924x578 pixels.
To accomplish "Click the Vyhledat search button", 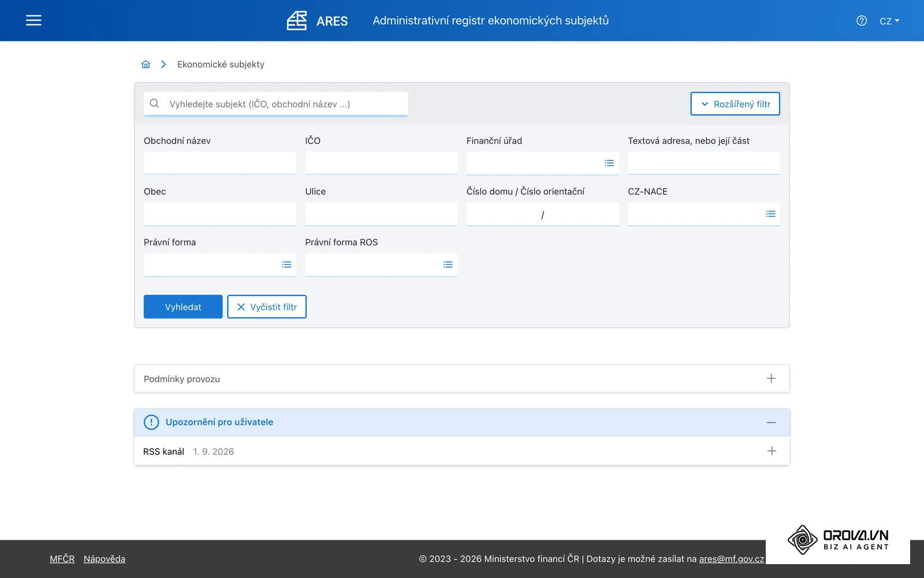I will pos(183,307).
